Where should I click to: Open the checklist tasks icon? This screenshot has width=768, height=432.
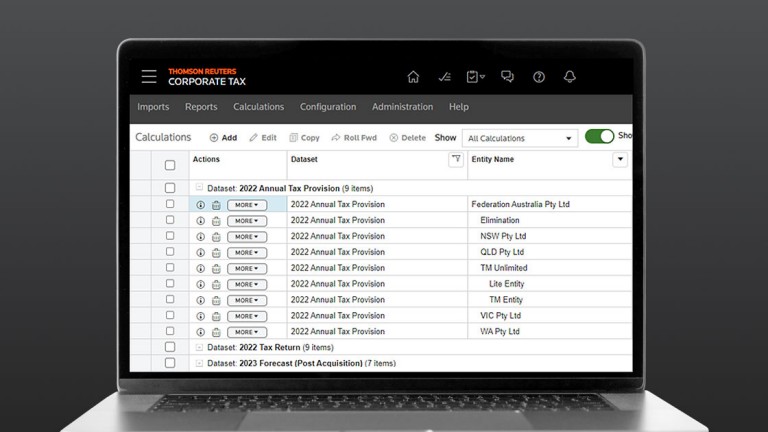(x=474, y=77)
